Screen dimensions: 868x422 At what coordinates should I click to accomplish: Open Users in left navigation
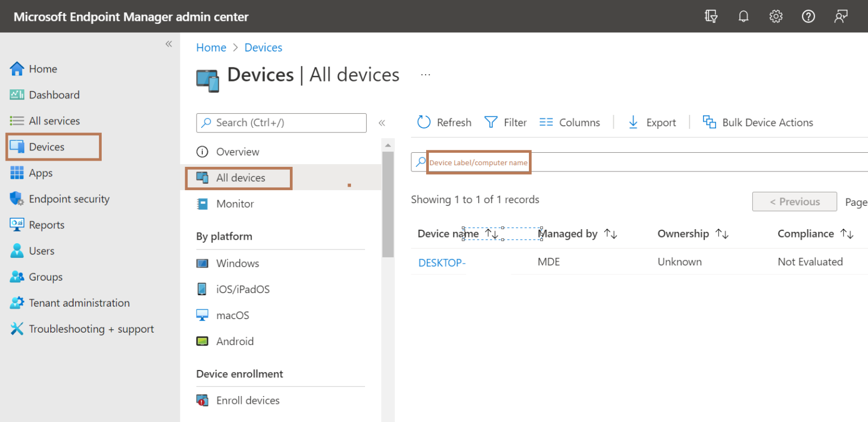[42, 251]
